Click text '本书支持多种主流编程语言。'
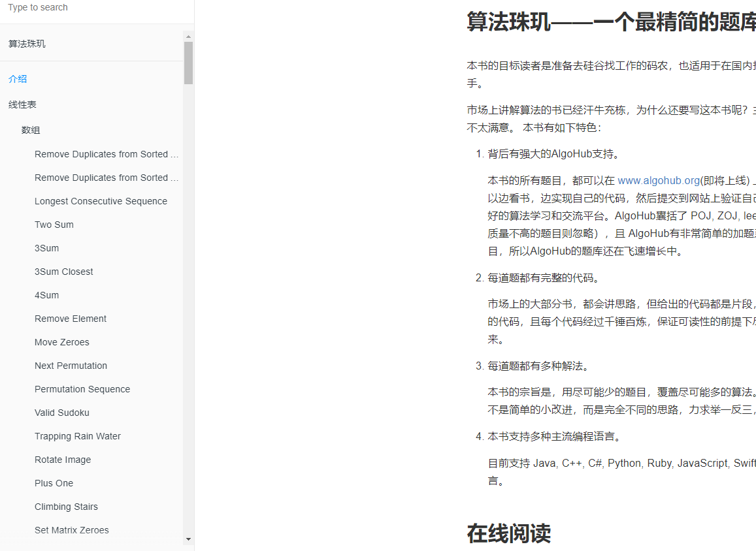The width and height of the screenshot is (756, 551). pyautogui.click(x=554, y=436)
